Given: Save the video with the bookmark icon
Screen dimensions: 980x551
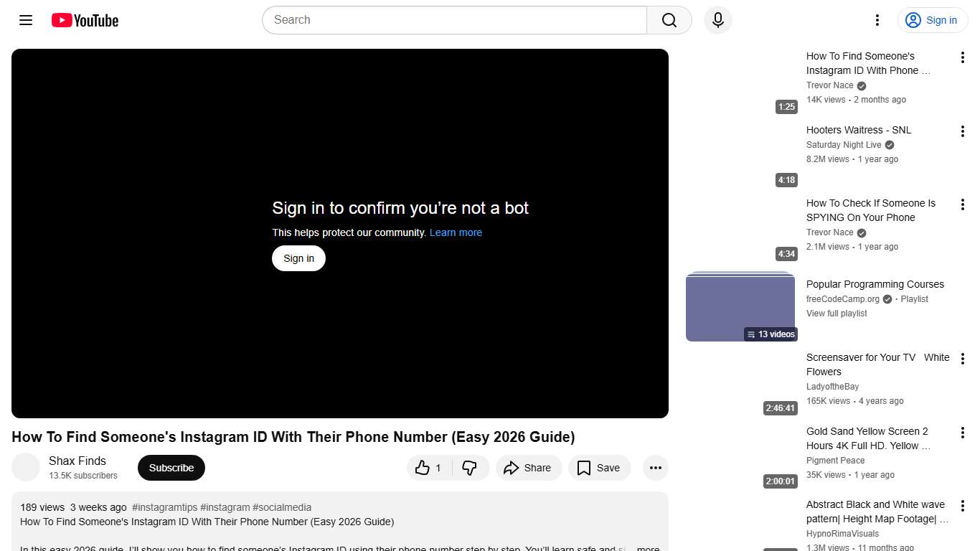Looking at the screenshot, I should point(599,467).
